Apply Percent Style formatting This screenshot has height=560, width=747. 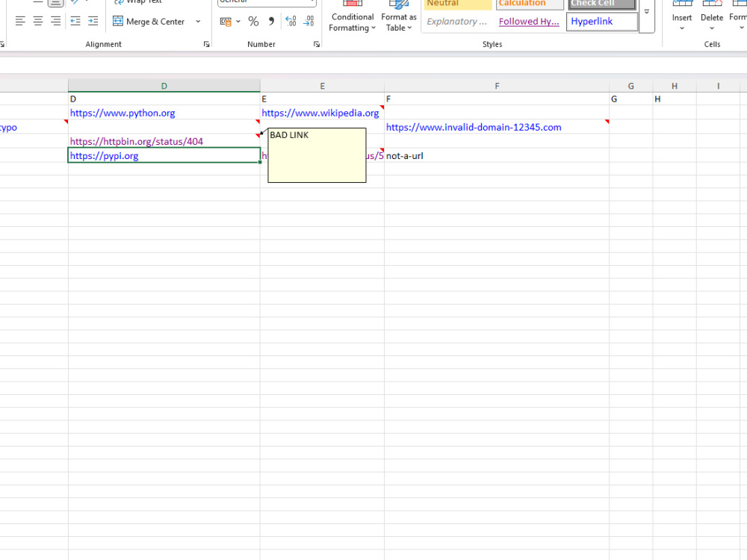tap(253, 22)
